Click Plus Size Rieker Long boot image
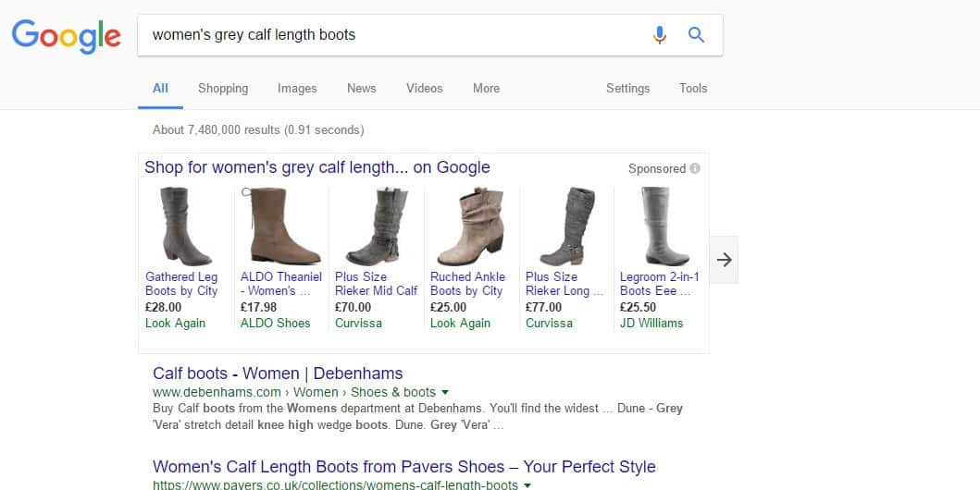The width and height of the screenshot is (980, 490). tap(567, 227)
